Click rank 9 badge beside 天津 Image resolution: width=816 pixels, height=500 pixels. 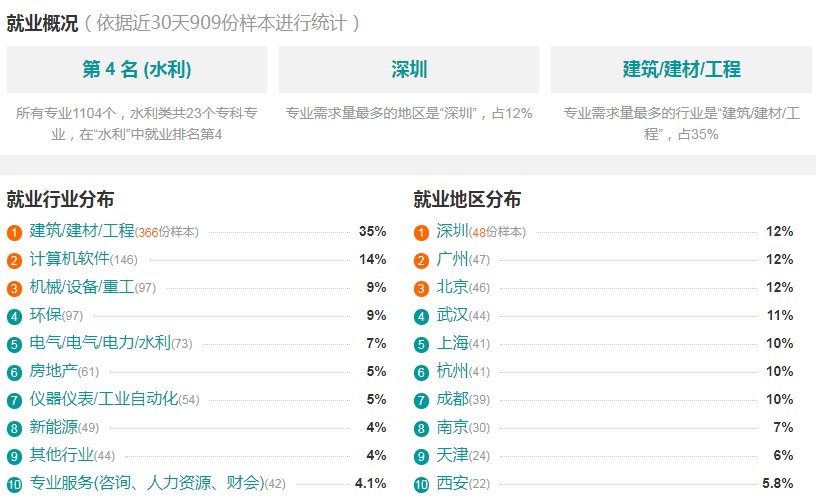point(422,457)
